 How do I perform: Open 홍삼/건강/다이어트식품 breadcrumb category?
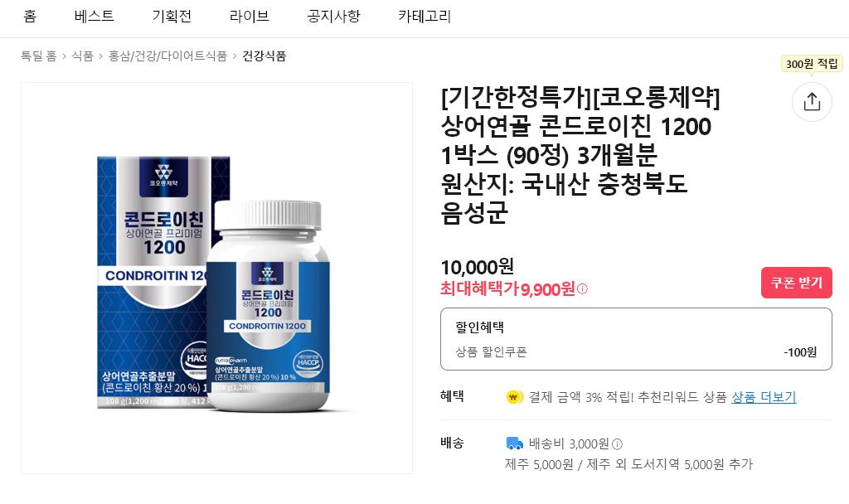(167, 56)
